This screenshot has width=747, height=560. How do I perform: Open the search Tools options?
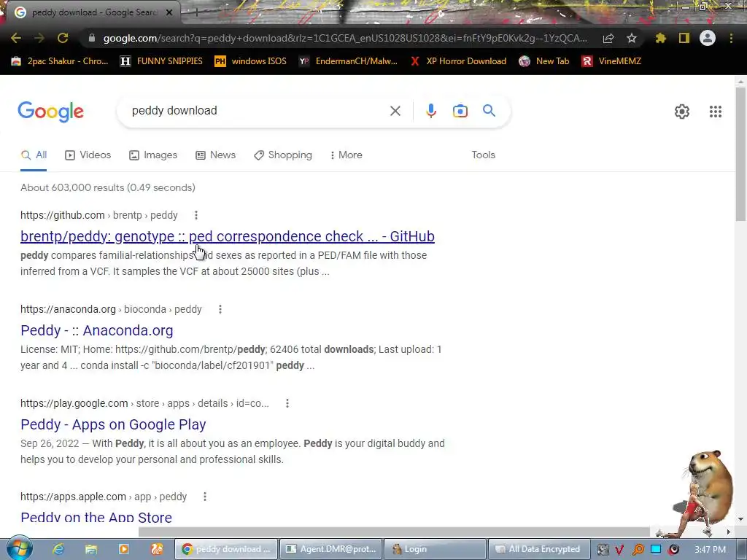[483, 155]
